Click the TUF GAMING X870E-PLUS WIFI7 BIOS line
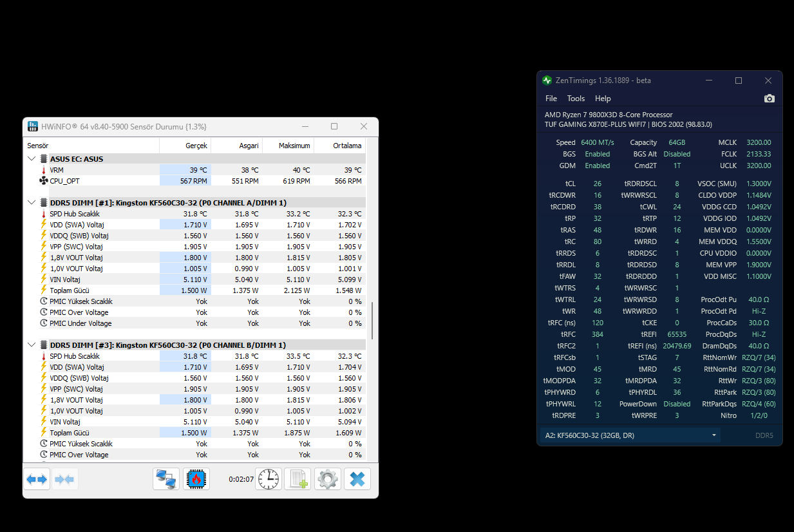 (x=629, y=124)
